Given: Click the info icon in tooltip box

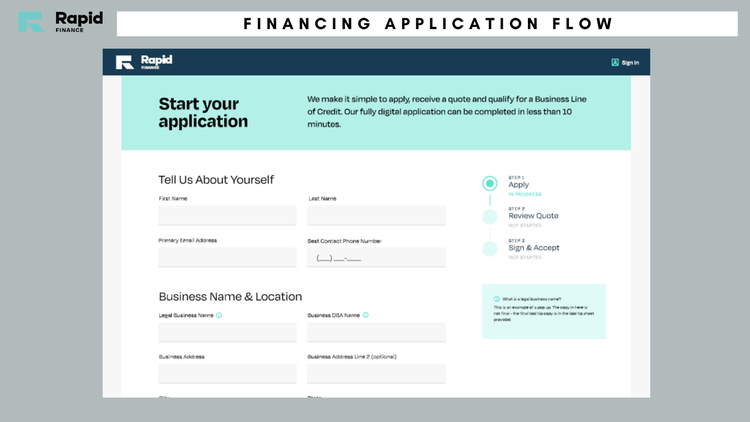Looking at the screenshot, I should pos(496,299).
